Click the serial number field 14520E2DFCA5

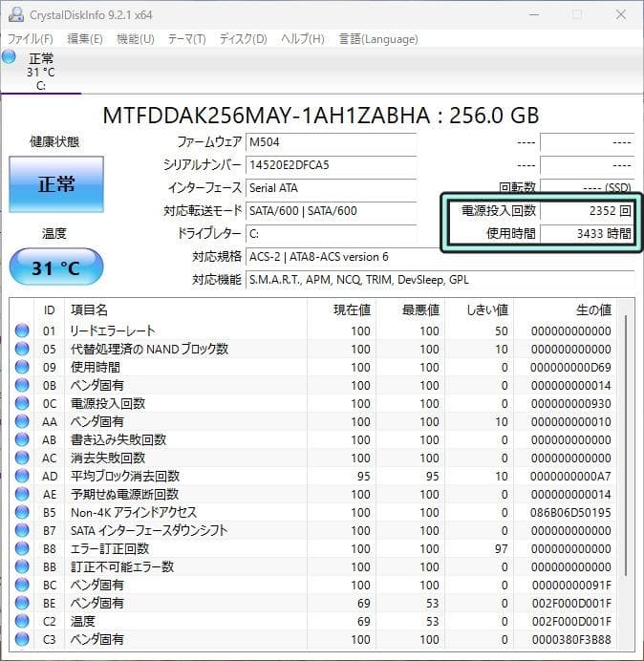coord(331,165)
